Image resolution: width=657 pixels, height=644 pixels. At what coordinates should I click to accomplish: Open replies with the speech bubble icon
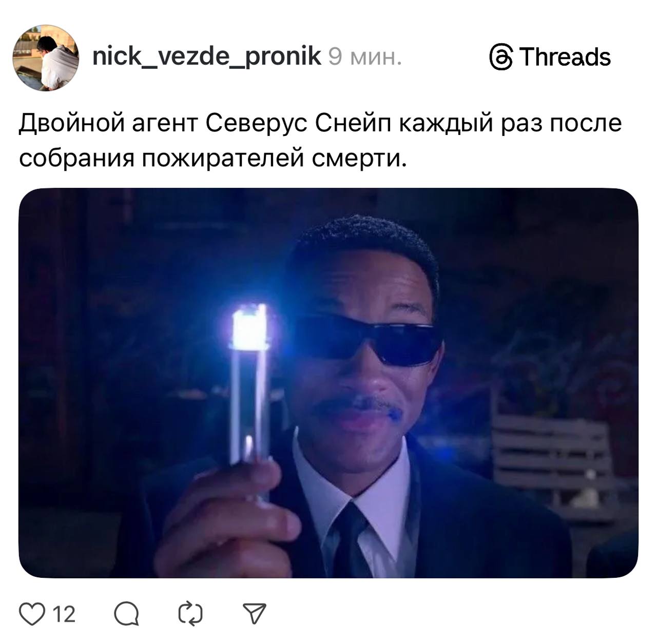(126, 613)
